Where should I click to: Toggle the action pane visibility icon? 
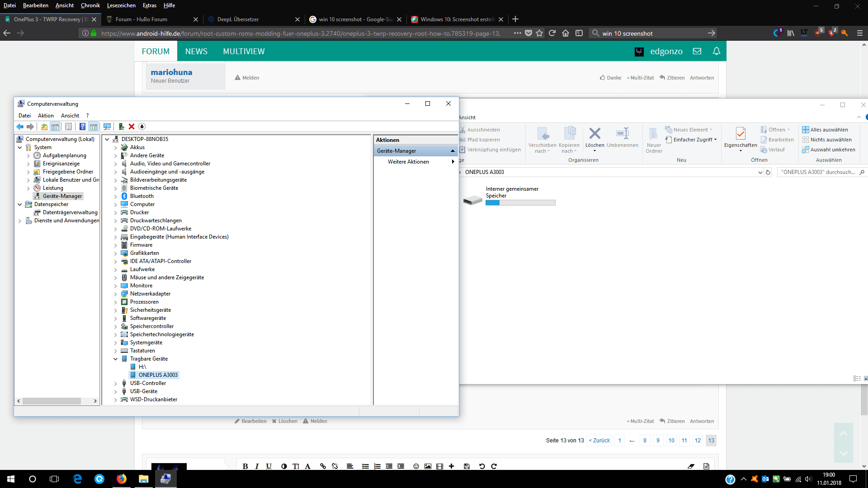tap(94, 127)
